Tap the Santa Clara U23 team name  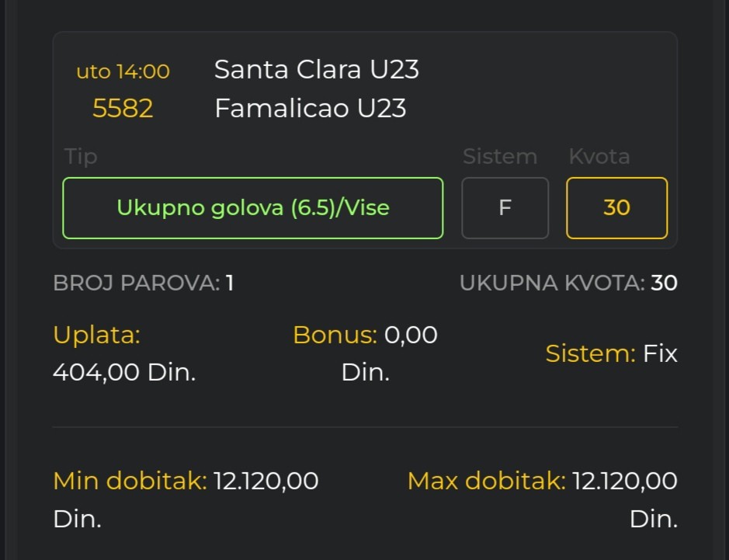point(316,70)
